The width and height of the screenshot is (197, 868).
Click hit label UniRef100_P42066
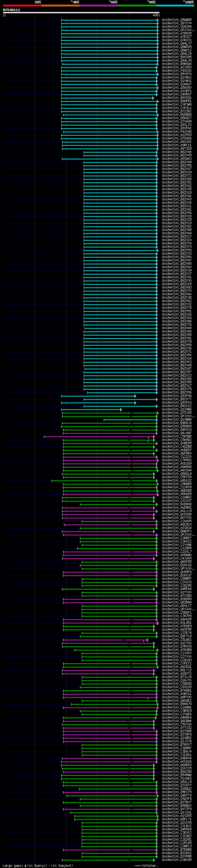[177, 132]
